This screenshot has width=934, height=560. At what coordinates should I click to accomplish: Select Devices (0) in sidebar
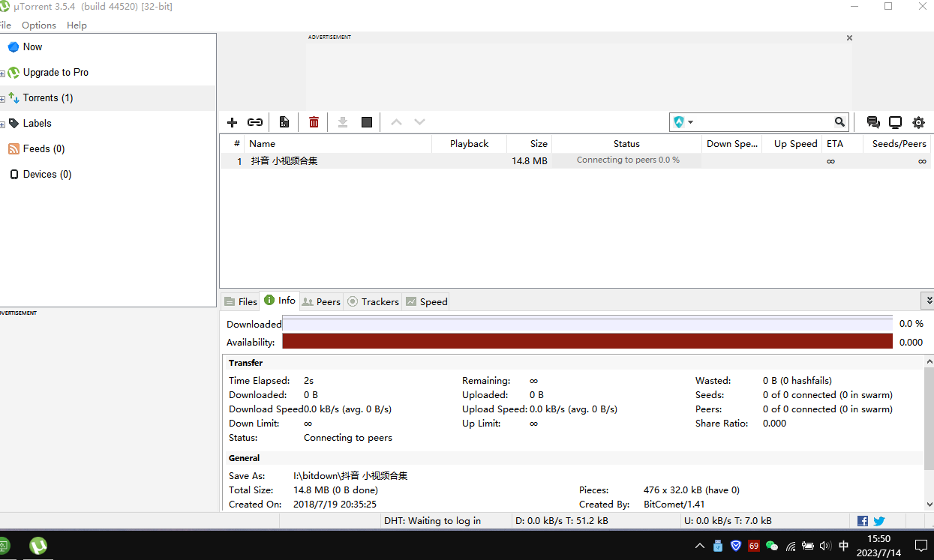click(47, 174)
